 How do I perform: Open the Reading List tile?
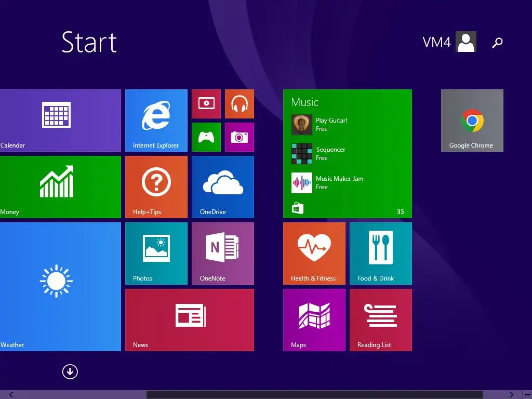pos(381,320)
